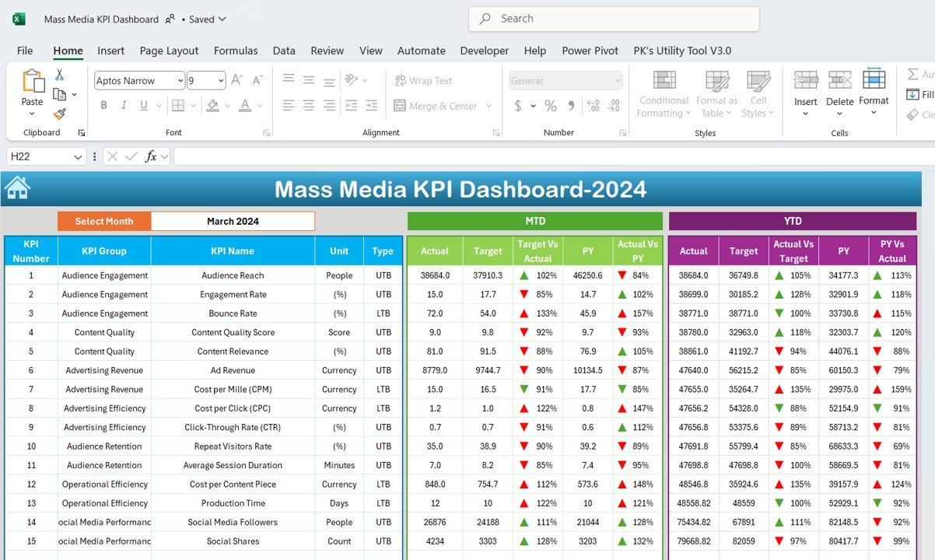The height and width of the screenshot is (560, 935).
Task: Apply cell borders icon
Action: click(178, 106)
